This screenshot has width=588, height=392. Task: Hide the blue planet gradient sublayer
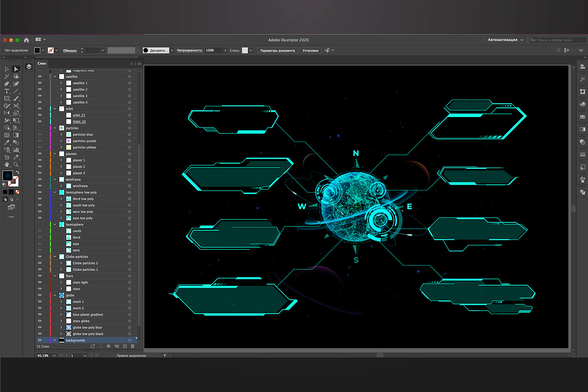click(40, 315)
